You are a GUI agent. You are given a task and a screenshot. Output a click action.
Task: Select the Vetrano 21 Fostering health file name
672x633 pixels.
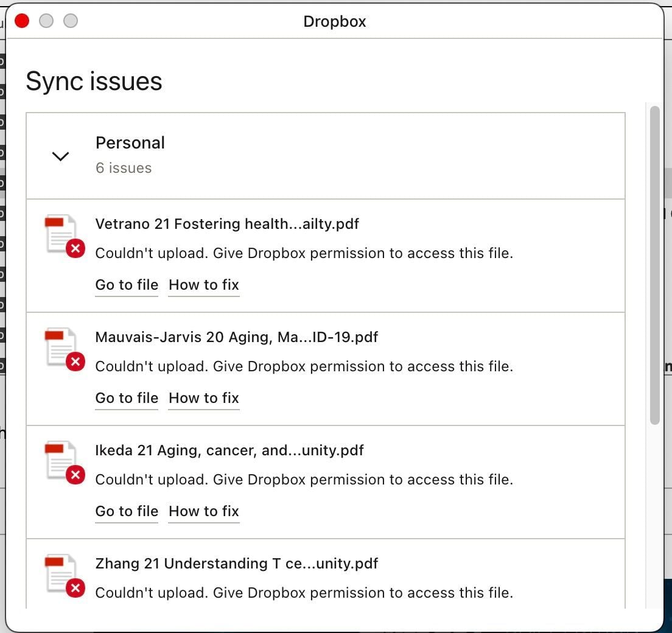tap(227, 224)
